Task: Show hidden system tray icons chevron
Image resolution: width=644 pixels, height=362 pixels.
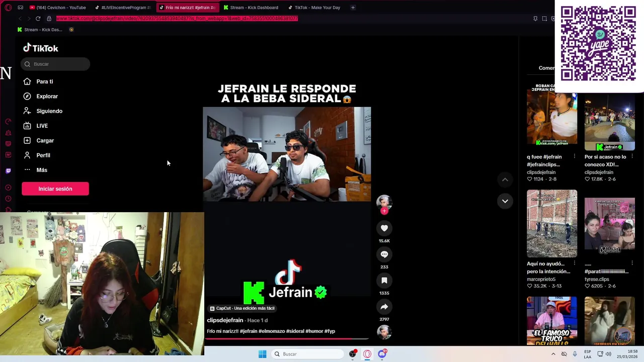Action: 553,354
